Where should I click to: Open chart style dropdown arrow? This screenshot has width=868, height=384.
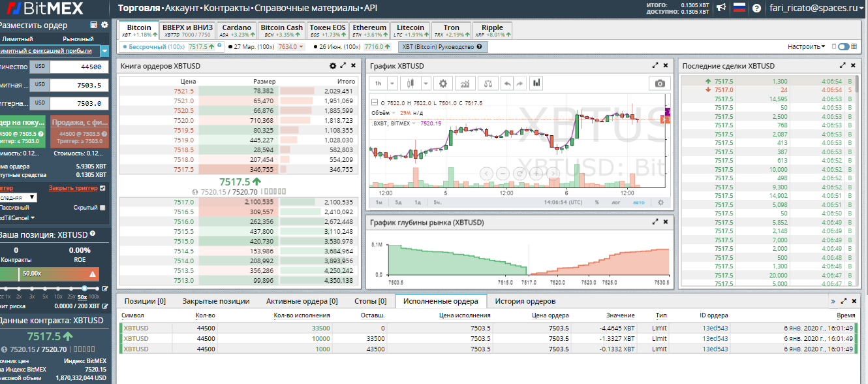pyautogui.click(x=426, y=84)
